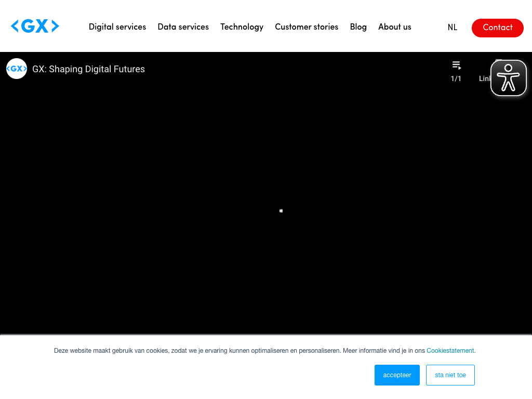Screen dimensions: 532x399
Task: Open Customer stories page
Action: tap(307, 27)
